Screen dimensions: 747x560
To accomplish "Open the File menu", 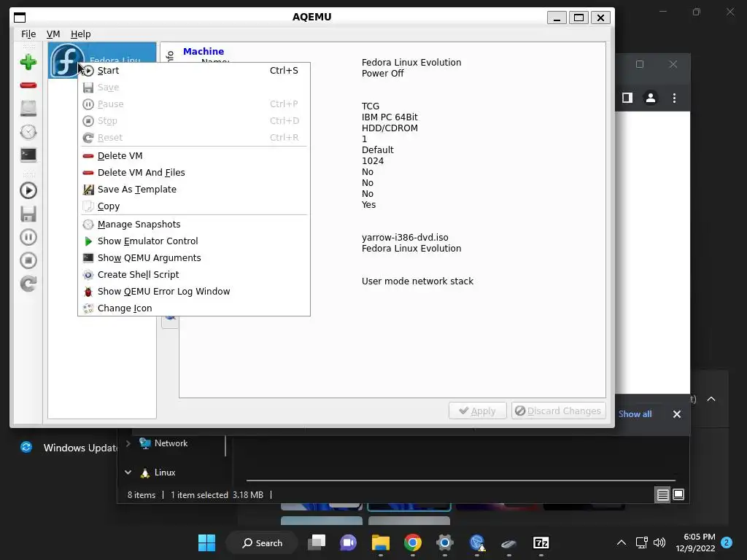I will 28,34.
